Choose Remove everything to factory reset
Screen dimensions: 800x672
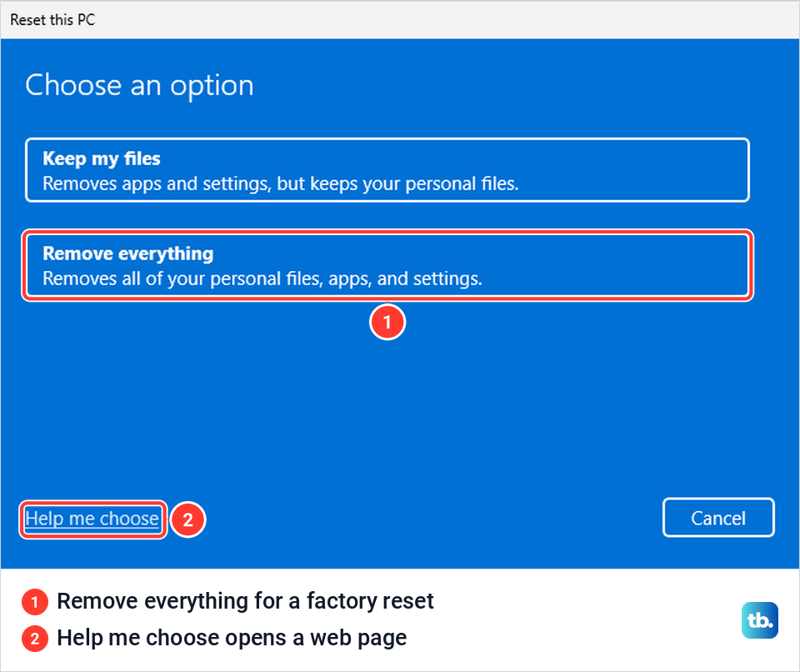pos(387,265)
